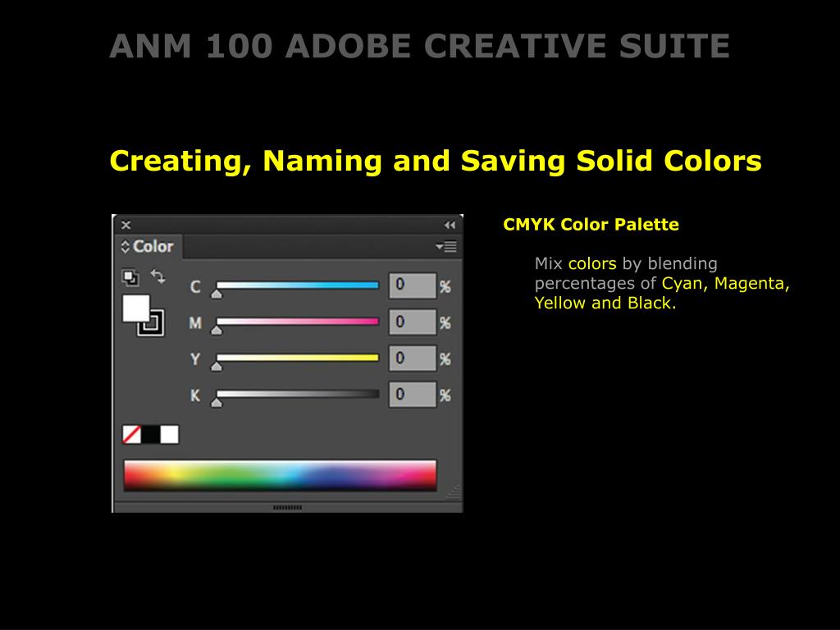The image size is (840, 630).
Task: Collapse the Color panel with double-arrow icon
Action: click(450, 226)
